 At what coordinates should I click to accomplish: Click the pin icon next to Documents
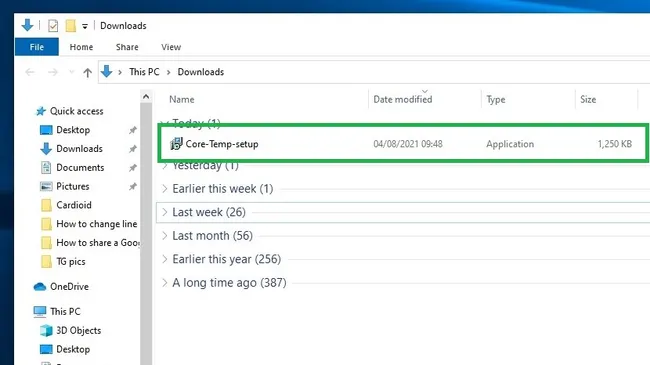tap(133, 168)
